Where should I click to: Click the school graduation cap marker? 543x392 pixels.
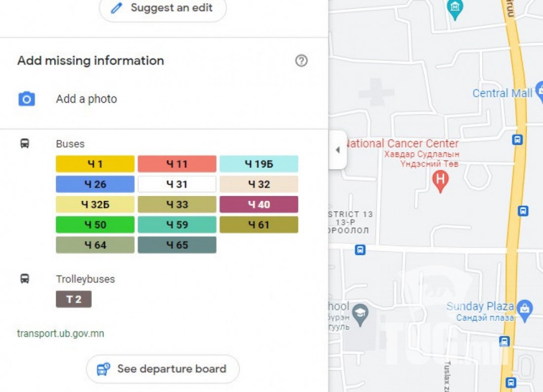pyautogui.click(x=362, y=315)
